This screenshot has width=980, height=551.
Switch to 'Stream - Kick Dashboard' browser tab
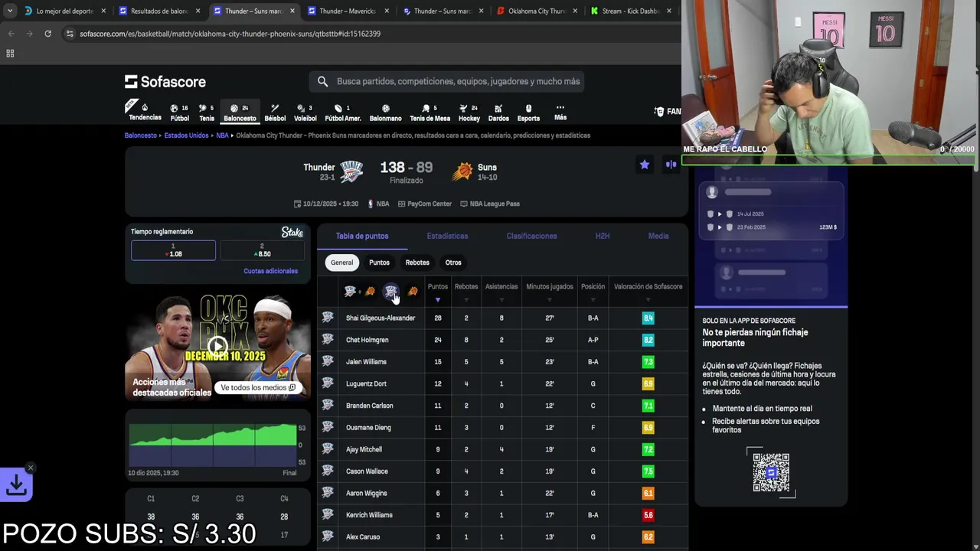632,11
